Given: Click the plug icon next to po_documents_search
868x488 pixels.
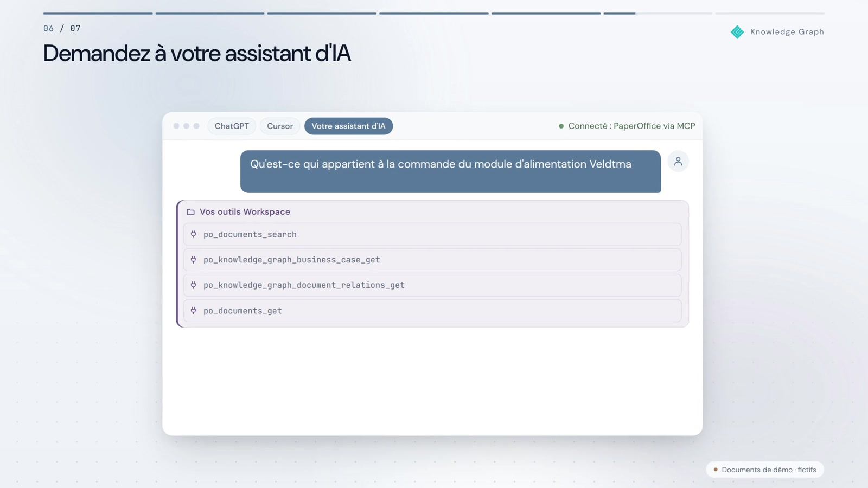Looking at the screenshot, I should 194,234.
